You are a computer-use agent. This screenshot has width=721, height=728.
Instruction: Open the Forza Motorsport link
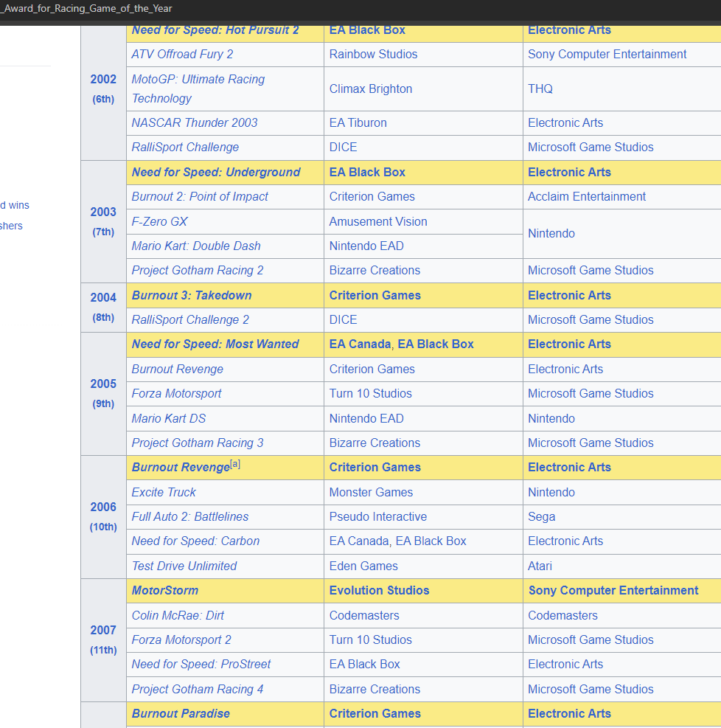(x=176, y=394)
